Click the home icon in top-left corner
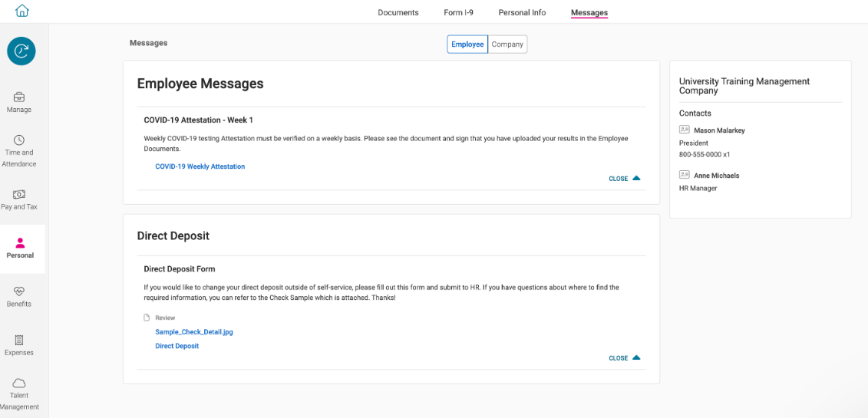 coord(21,11)
